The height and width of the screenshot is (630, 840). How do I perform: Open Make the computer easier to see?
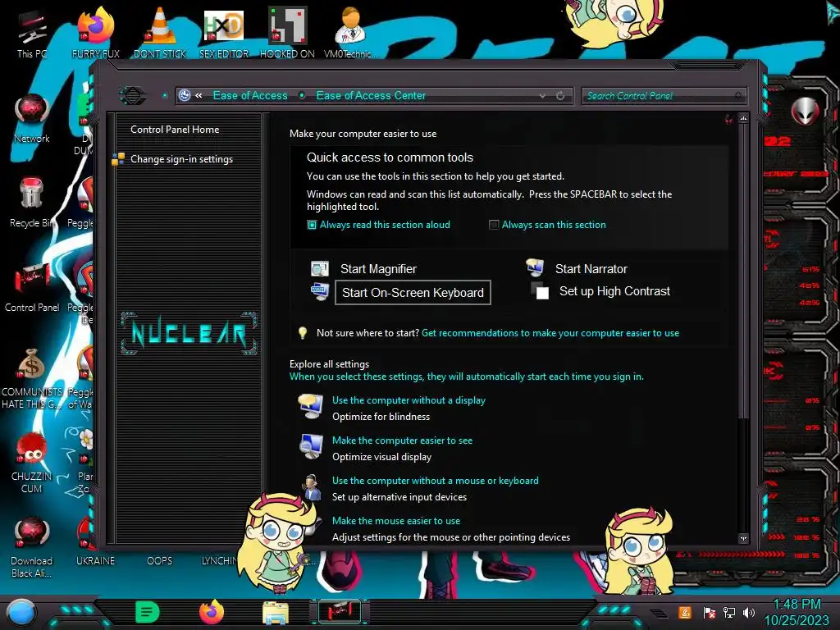click(402, 441)
